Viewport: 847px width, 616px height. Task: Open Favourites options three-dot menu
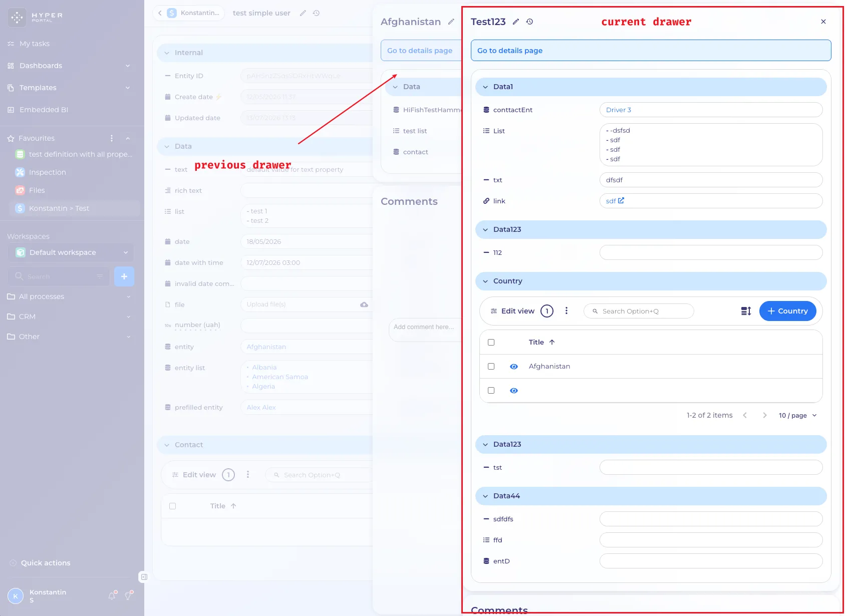112,138
